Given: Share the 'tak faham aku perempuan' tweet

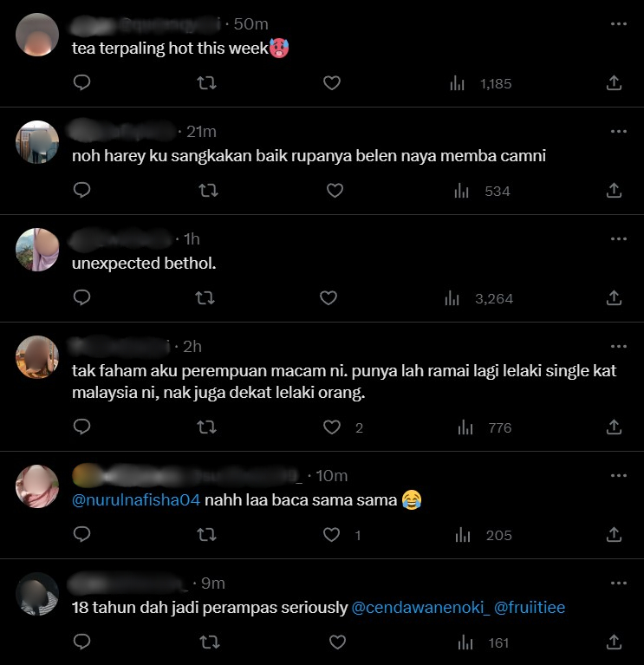Looking at the screenshot, I should [x=614, y=427].
